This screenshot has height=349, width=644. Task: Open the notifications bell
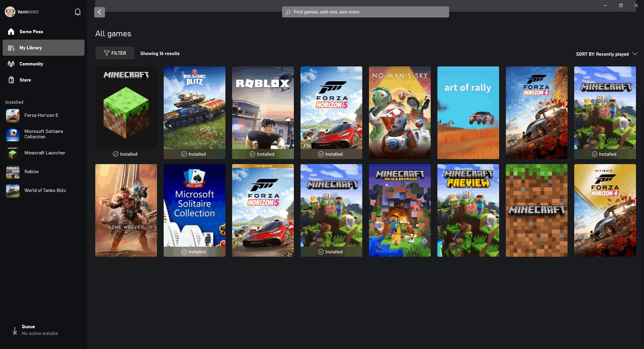click(x=77, y=12)
